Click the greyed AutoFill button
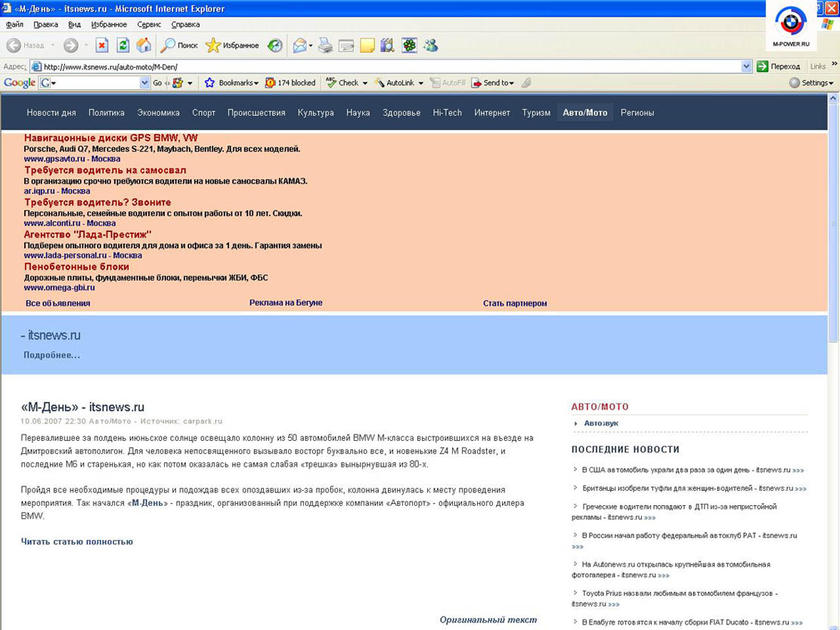Image resolution: width=840 pixels, height=630 pixels. [x=448, y=82]
